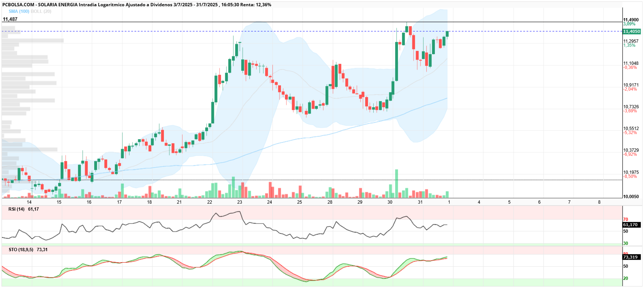Click the -0,36% percentage label
The width and height of the screenshot is (644, 288).
point(630,67)
